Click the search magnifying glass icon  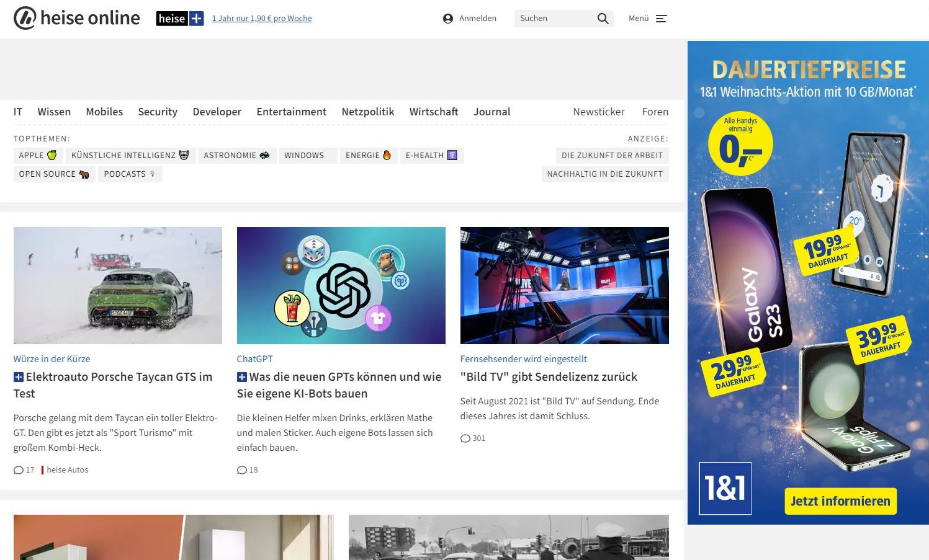(x=603, y=19)
